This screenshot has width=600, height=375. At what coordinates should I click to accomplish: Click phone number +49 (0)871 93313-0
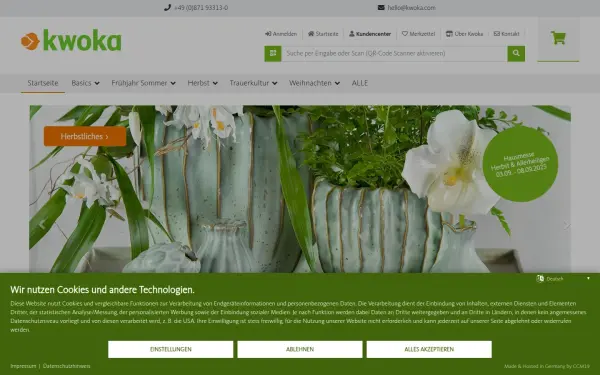201,8
